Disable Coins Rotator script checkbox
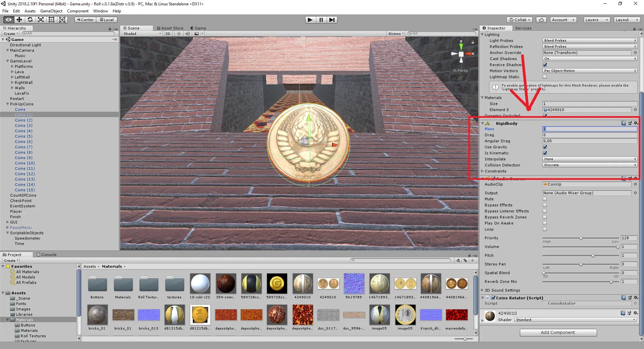 493,298
